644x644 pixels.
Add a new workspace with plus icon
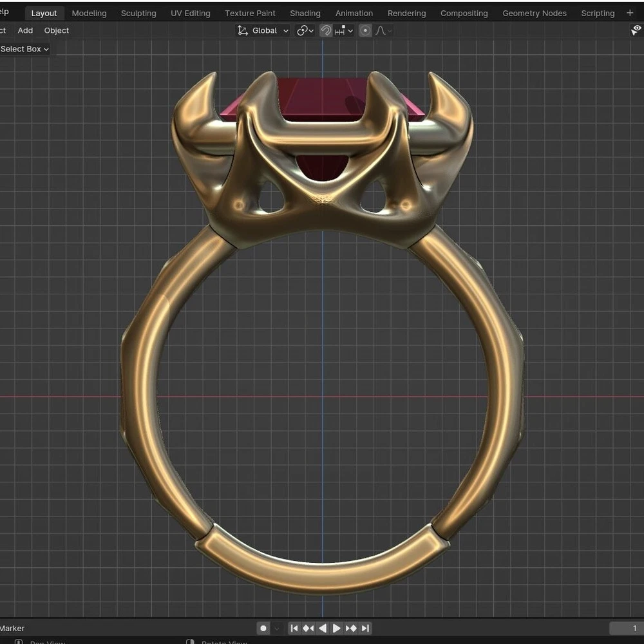coord(630,13)
